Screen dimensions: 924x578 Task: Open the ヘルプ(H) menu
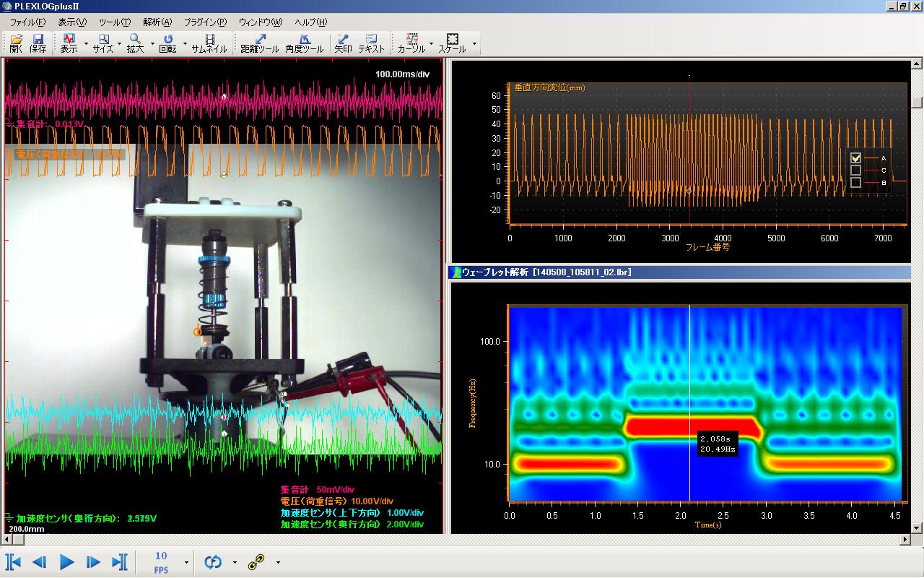pyautogui.click(x=311, y=22)
